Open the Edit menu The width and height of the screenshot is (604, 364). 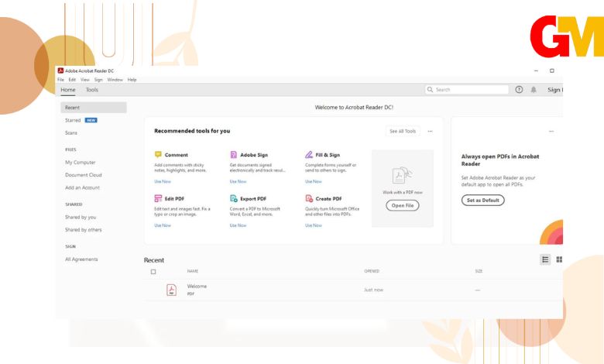[x=72, y=80]
